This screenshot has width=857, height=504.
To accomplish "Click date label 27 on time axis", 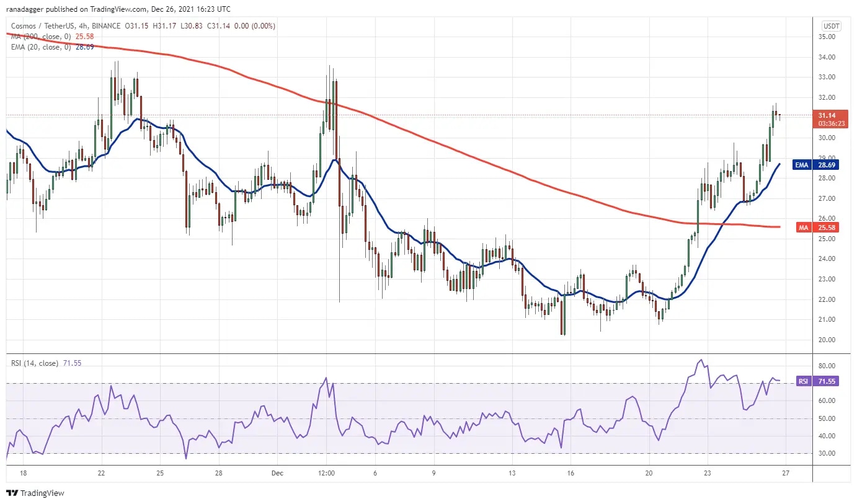I will [786, 472].
